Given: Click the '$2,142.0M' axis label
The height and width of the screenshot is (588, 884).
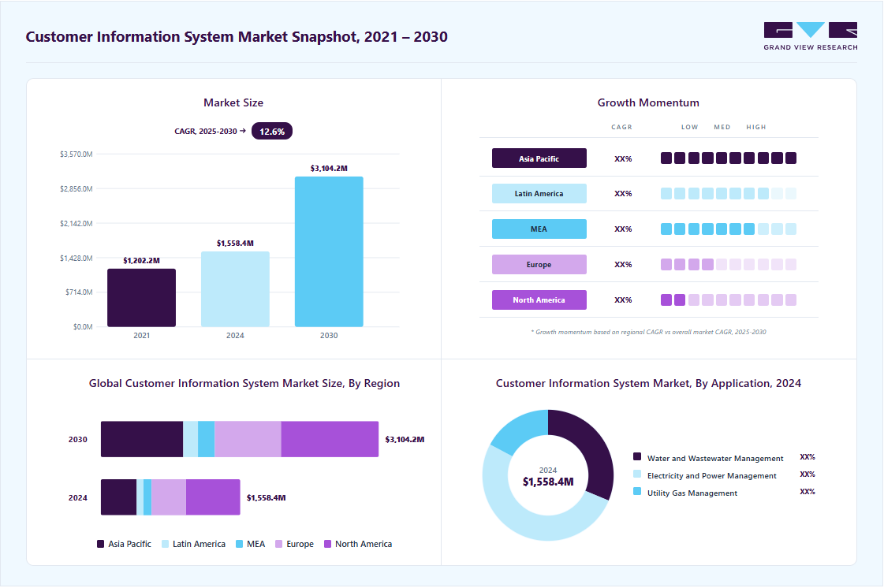Looking at the screenshot, I should 76,223.
